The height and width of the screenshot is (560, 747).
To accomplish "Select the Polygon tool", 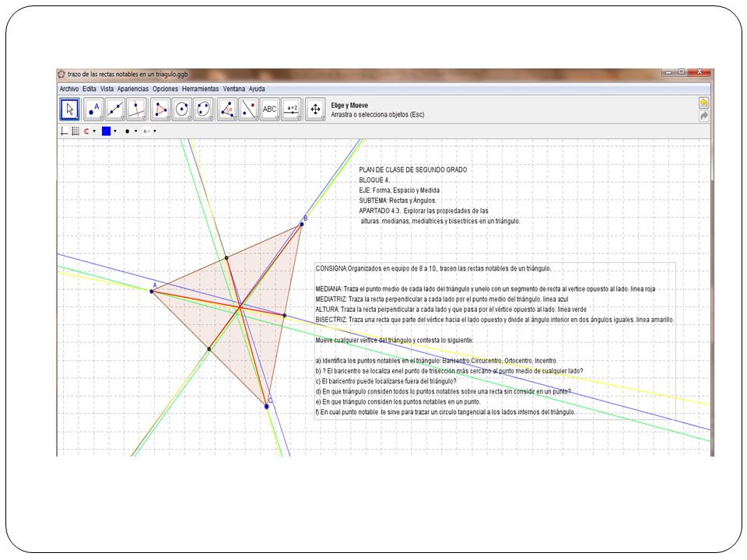I will click(160, 110).
